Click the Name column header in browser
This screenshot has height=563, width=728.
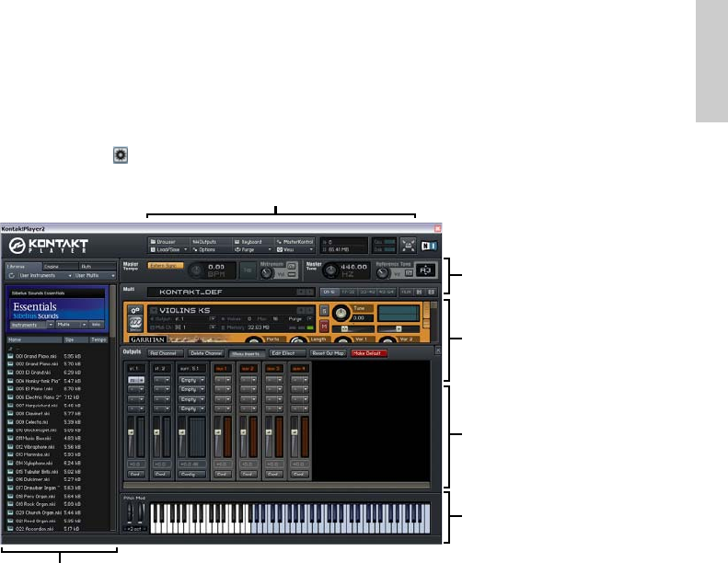pyautogui.click(x=34, y=339)
